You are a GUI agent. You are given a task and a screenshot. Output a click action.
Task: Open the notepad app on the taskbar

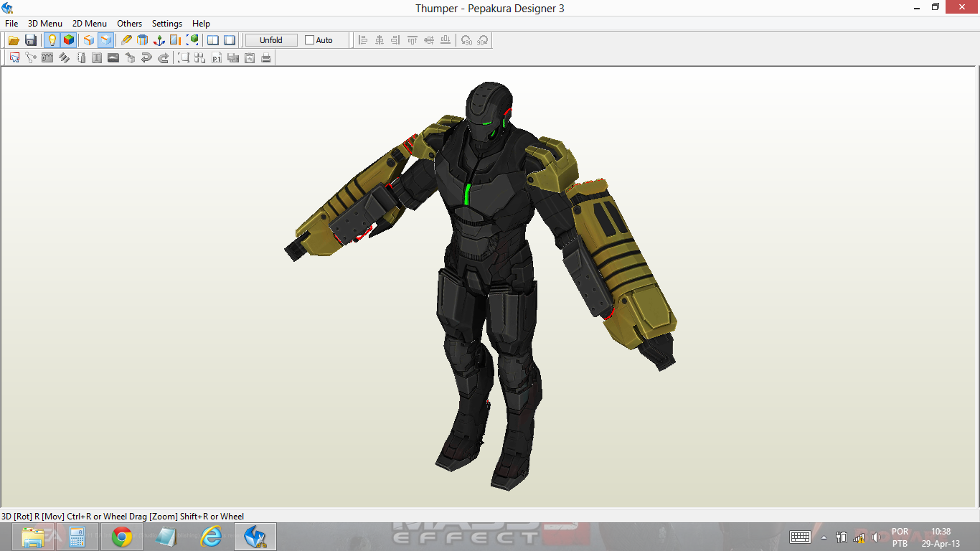pos(166,537)
